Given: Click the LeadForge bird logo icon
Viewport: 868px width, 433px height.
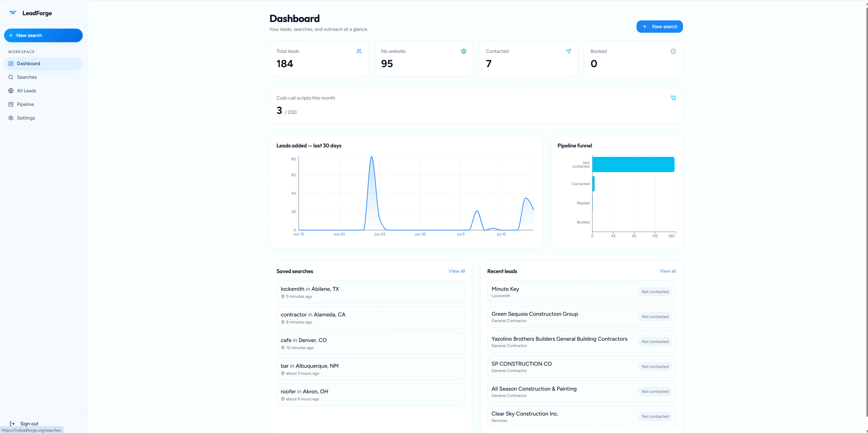Looking at the screenshot, I should pyautogui.click(x=13, y=12).
